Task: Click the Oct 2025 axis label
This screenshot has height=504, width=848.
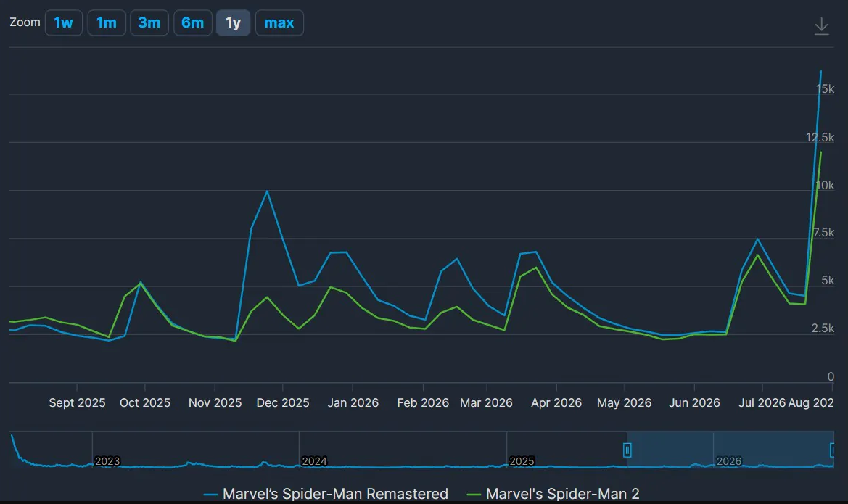Action: (145, 403)
